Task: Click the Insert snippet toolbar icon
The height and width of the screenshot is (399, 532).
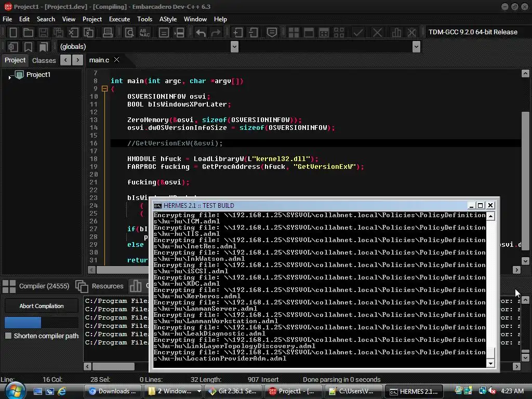Action: click(x=13, y=46)
